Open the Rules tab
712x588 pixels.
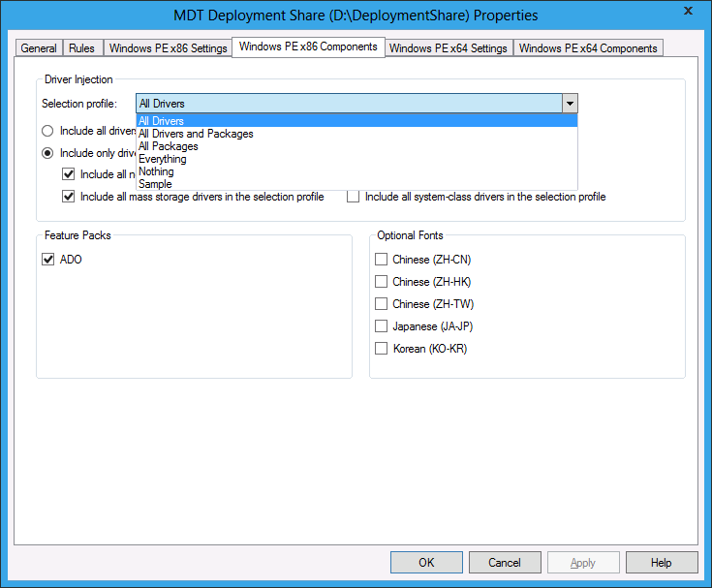click(x=81, y=48)
